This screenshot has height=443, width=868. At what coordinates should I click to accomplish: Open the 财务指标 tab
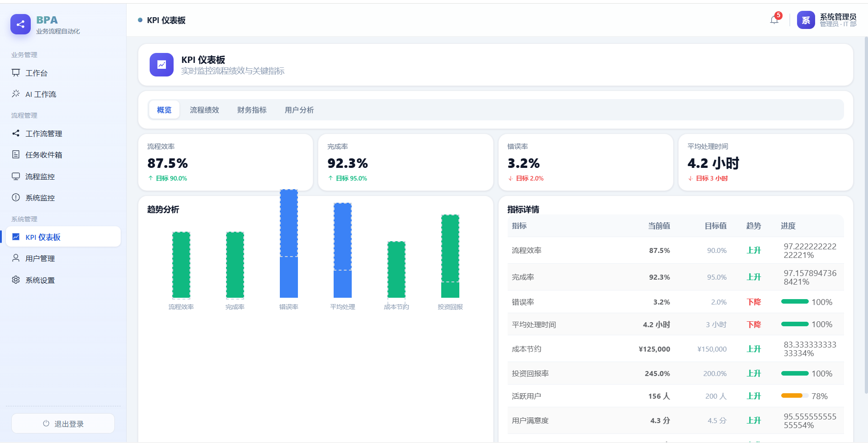tap(252, 110)
